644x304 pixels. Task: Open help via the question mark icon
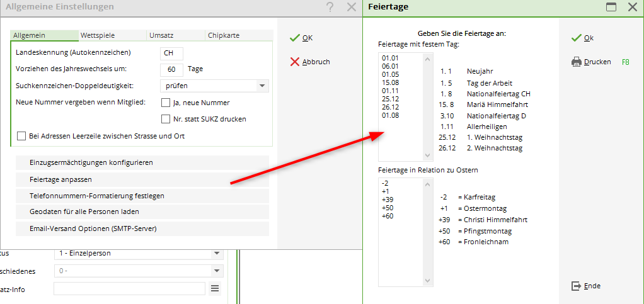(x=330, y=7)
